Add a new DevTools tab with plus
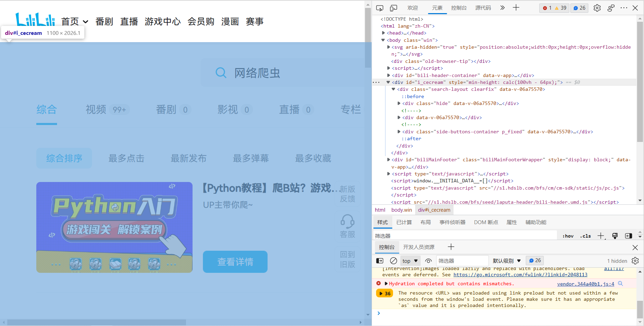The image size is (644, 326). tap(516, 8)
